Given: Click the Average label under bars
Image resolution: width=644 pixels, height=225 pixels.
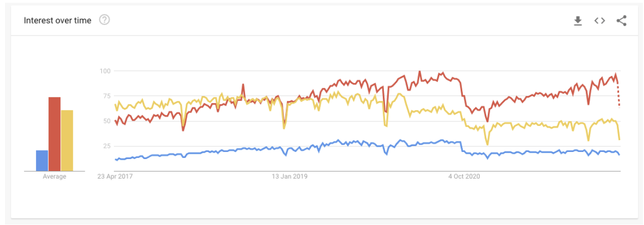Looking at the screenshot, I should [54, 176].
